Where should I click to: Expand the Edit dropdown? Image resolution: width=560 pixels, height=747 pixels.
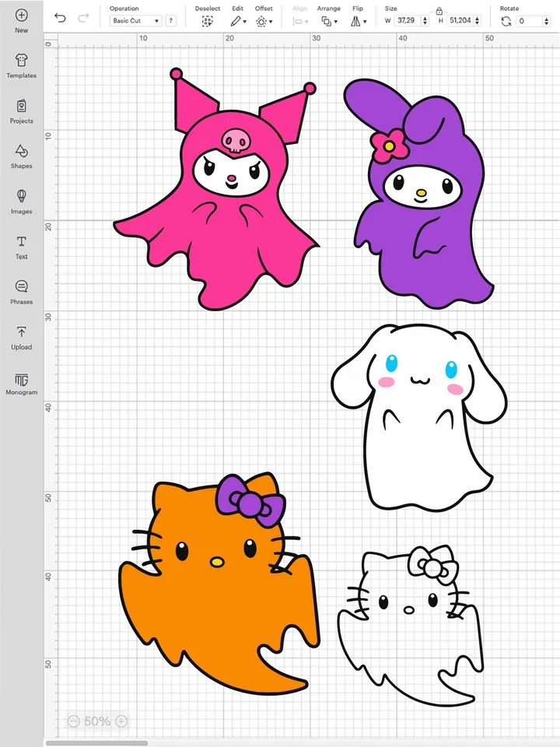point(238,22)
